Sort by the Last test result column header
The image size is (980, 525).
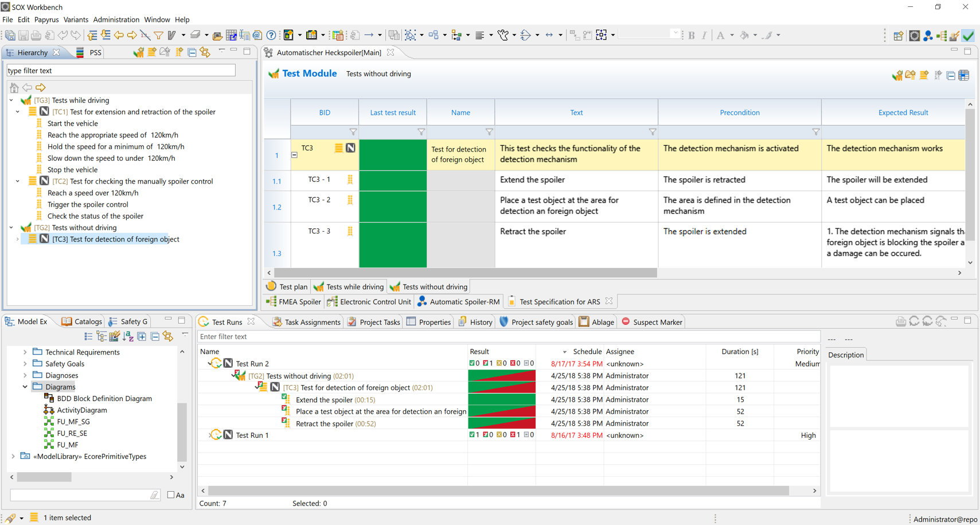pos(393,112)
